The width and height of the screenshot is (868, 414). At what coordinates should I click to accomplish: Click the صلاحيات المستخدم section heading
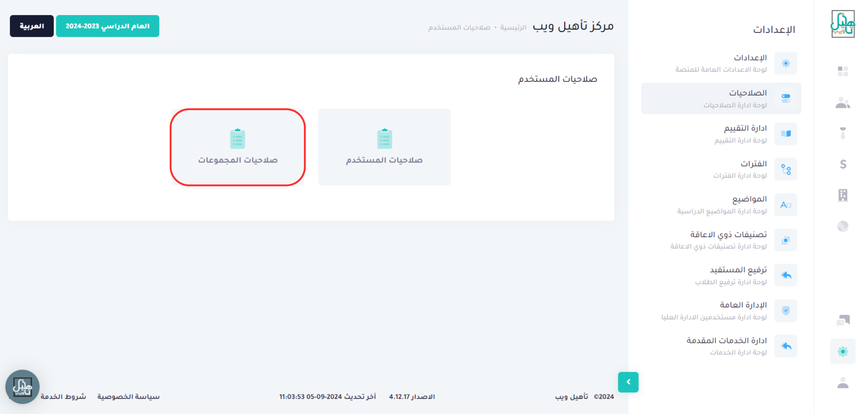(x=557, y=79)
